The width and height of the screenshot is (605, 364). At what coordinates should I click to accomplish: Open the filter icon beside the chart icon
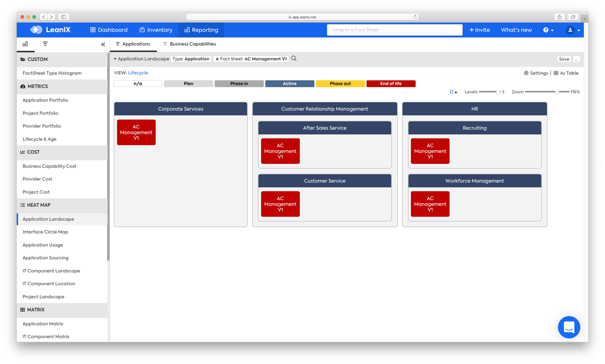click(x=45, y=44)
